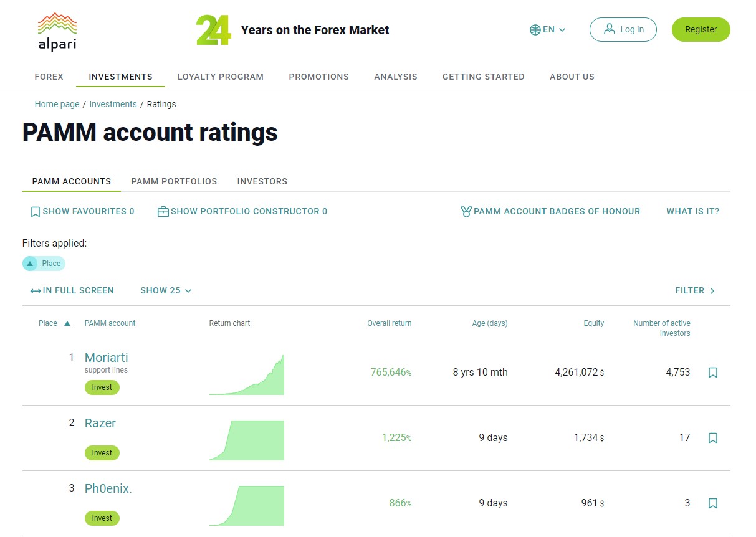Invest in the Moriarti account
The image size is (756, 537).
(x=102, y=387)
